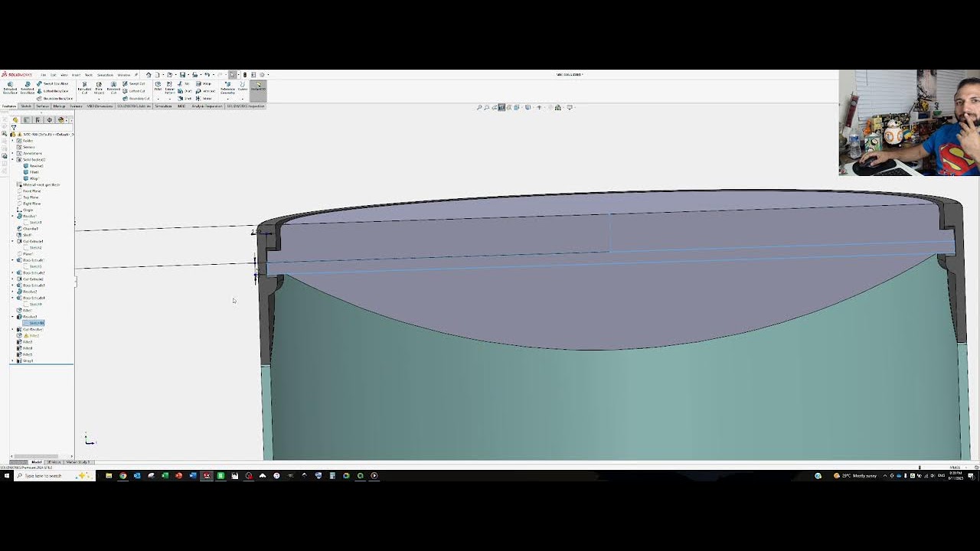Select the Fillet tool
The width and height of the screenshot is (980, 551).
pyautogui.click(x=158, y=86)
